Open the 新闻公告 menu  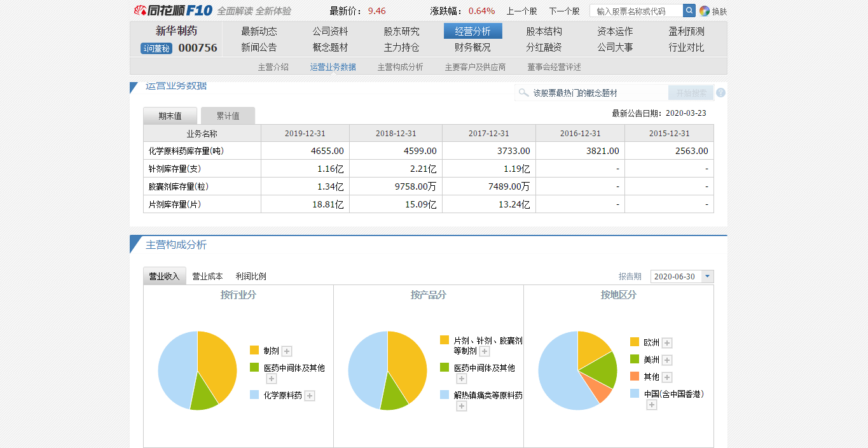259,47
